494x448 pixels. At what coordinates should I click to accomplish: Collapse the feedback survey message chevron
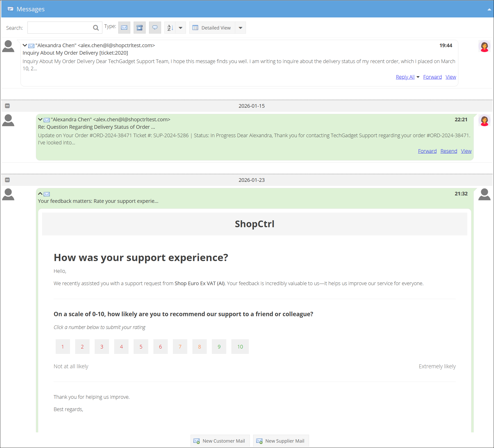40,194
